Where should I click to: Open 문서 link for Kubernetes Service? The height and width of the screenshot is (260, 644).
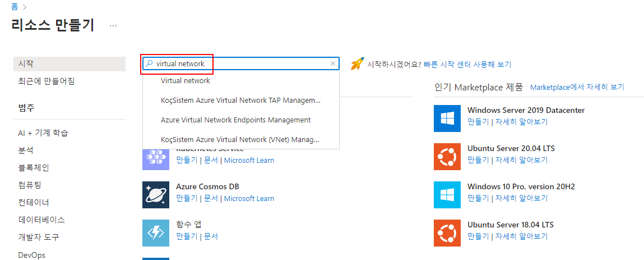(x=211, y=161)
